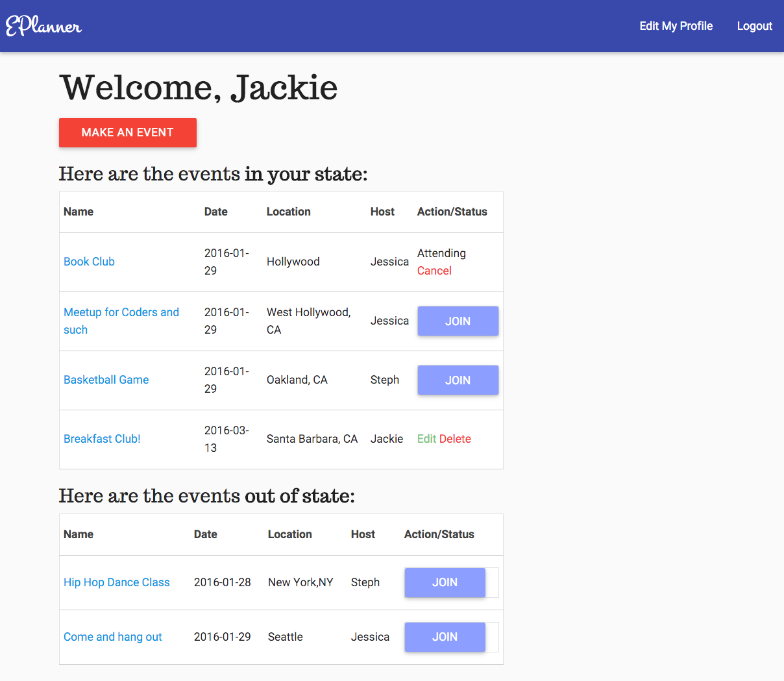This screenshot has height=681, width=784.
Task: Click the out-of-state Location column header
Action: click(x=290, y=534)
